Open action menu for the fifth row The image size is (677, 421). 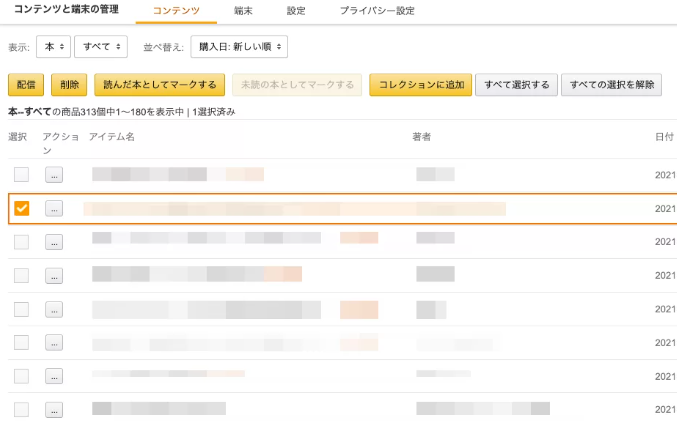point(54,309)
